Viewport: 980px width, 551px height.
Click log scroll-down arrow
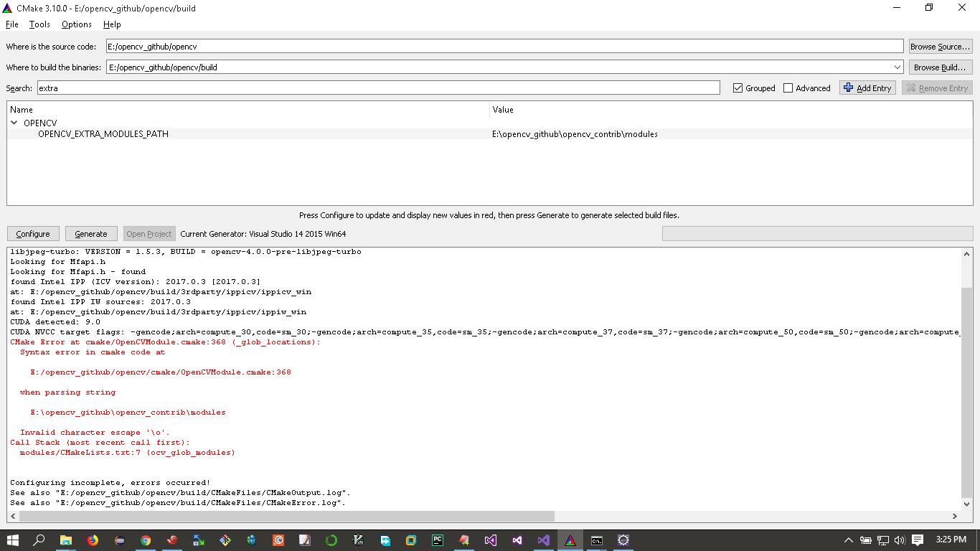coord(966,504)
